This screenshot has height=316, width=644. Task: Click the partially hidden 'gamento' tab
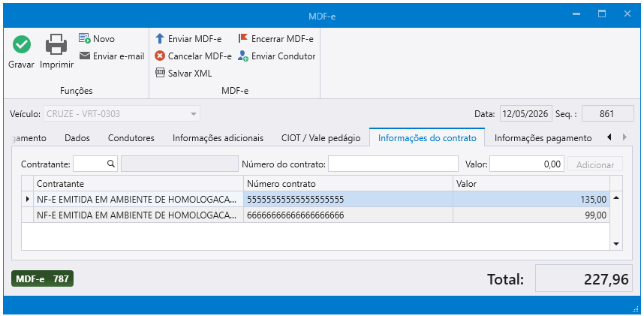pos(31,138)
